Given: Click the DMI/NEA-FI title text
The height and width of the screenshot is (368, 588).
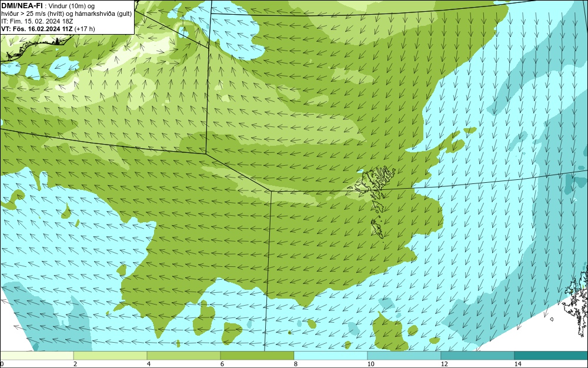Looking at the screenshot, I should [x=22, y=6].
